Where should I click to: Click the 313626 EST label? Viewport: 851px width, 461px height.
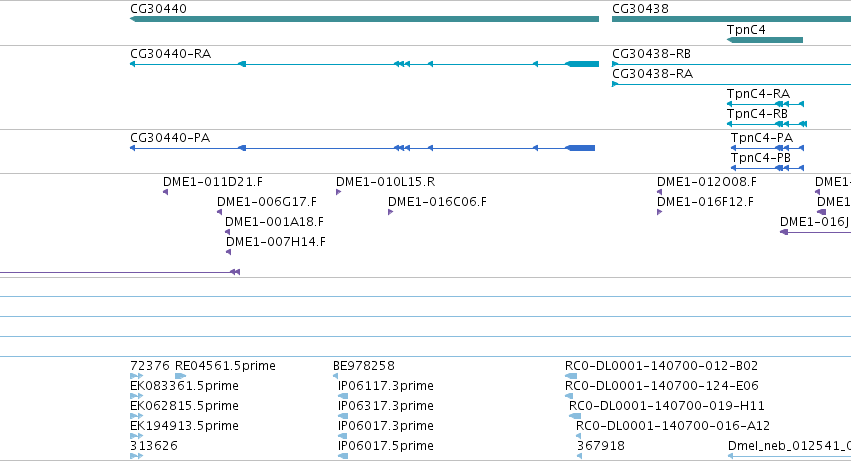(x=154, y=446)
